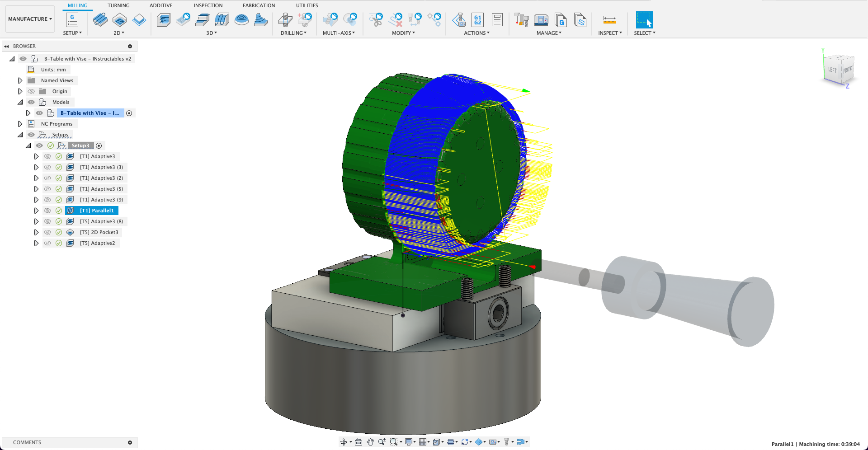Click the new Setup icon
868x450 pixels.
[72, 20]
